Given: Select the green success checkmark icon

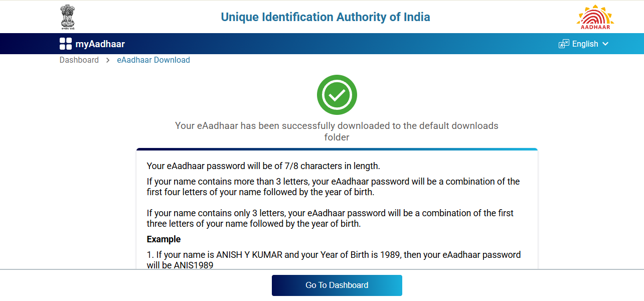Looking at the screenshot, I should 337,95.
